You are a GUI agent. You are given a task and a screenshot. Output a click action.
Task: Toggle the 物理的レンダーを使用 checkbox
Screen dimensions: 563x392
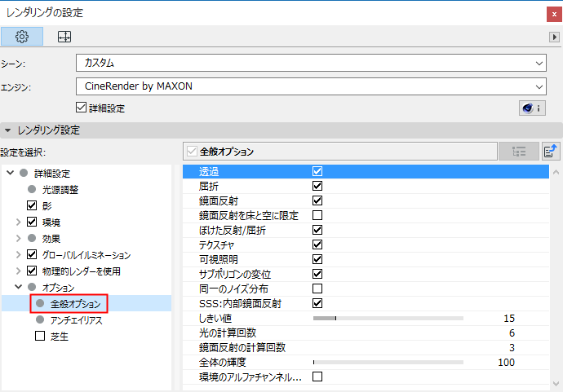32,271
